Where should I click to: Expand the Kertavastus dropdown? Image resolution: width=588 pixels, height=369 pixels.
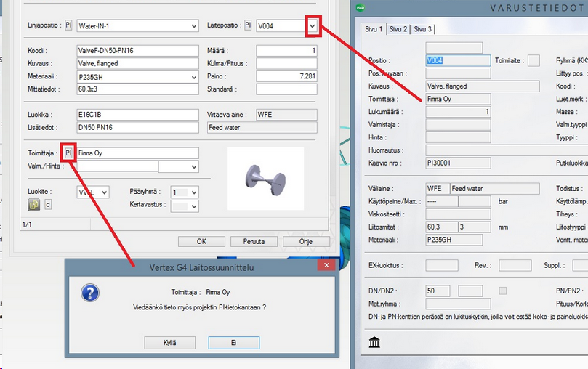[194, 206]
